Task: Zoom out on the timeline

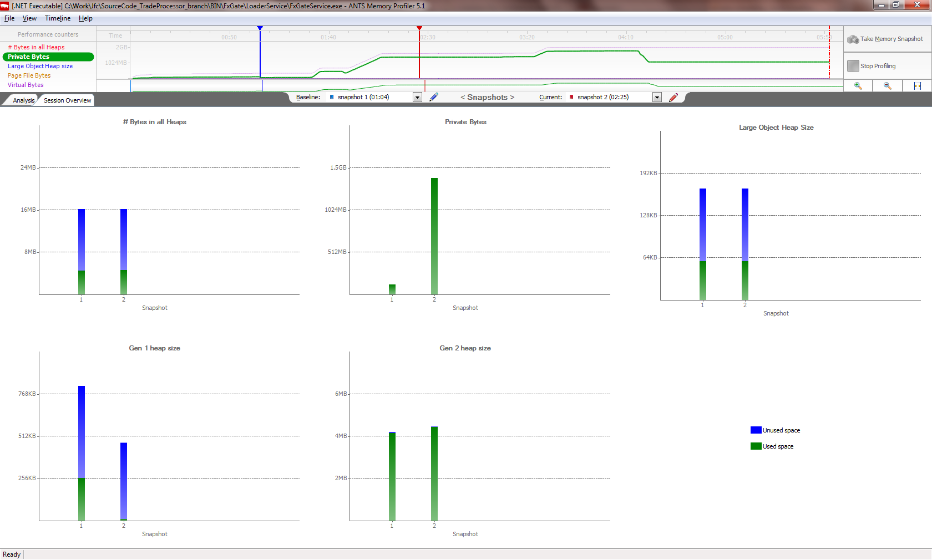Action: [887, 86]
